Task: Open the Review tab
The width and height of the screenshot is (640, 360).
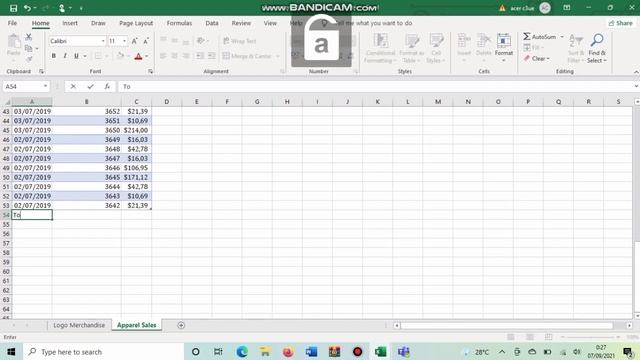Action: point(241,23)
